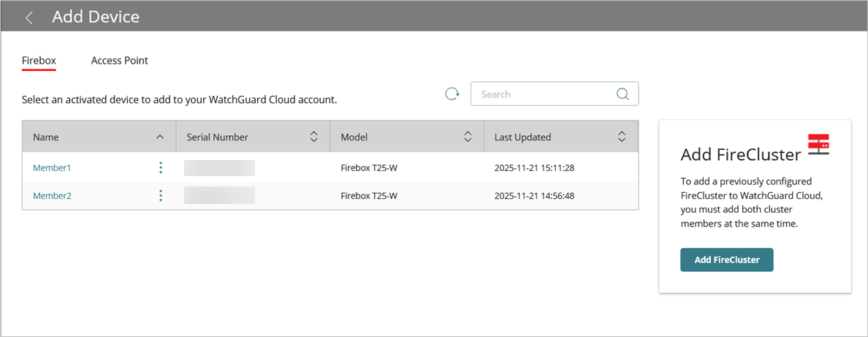Click the Add Device page title
This screenshot has width=868, height=337.
(x=96, y=17)
